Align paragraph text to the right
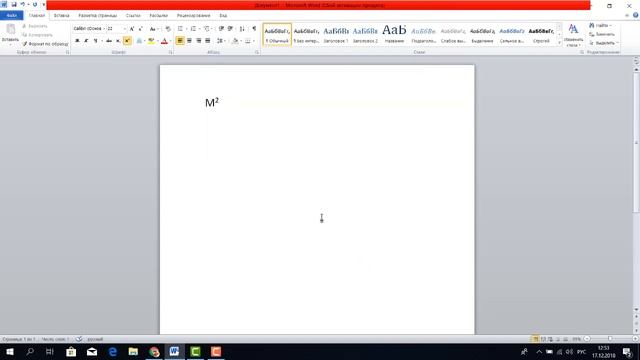This screenshot has width=640, height=360. [x=199, y=41]
